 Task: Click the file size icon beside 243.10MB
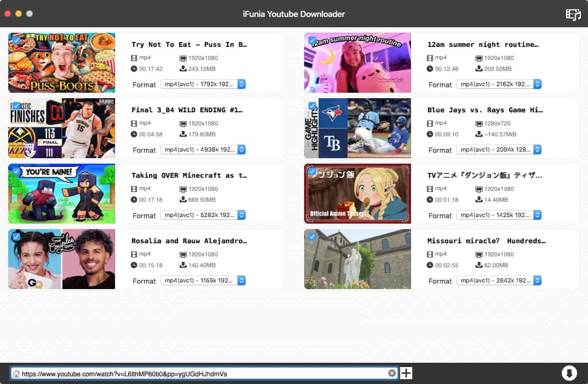(x=183, y=69)
